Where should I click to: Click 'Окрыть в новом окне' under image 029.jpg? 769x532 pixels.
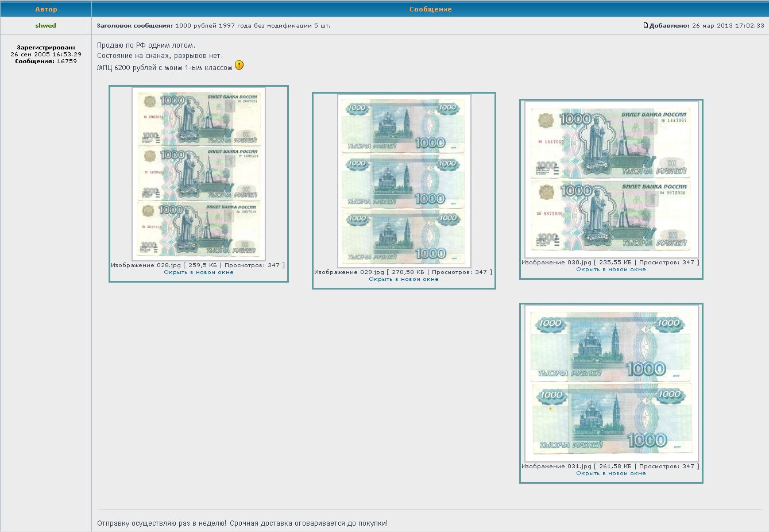[x=403, y=279]
